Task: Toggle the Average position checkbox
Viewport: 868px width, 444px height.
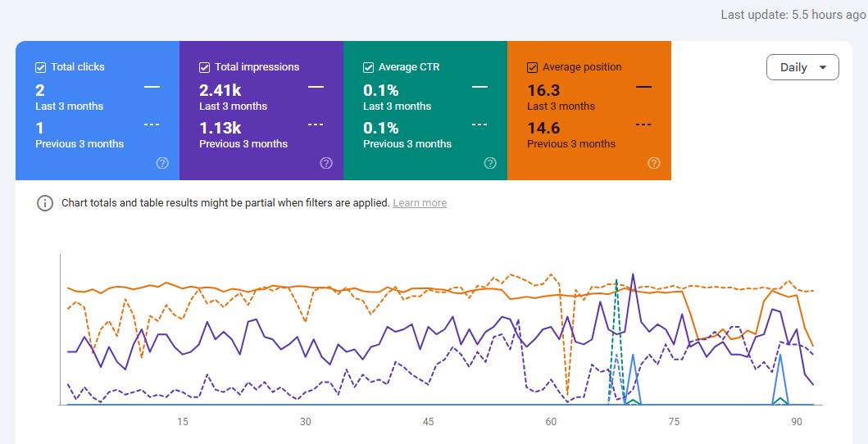Action: [x=532, y=67]
